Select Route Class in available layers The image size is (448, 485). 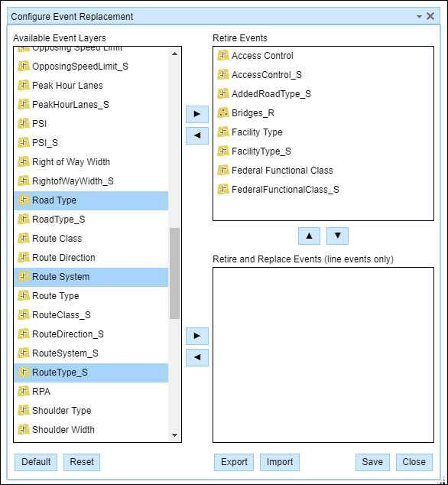91,239
